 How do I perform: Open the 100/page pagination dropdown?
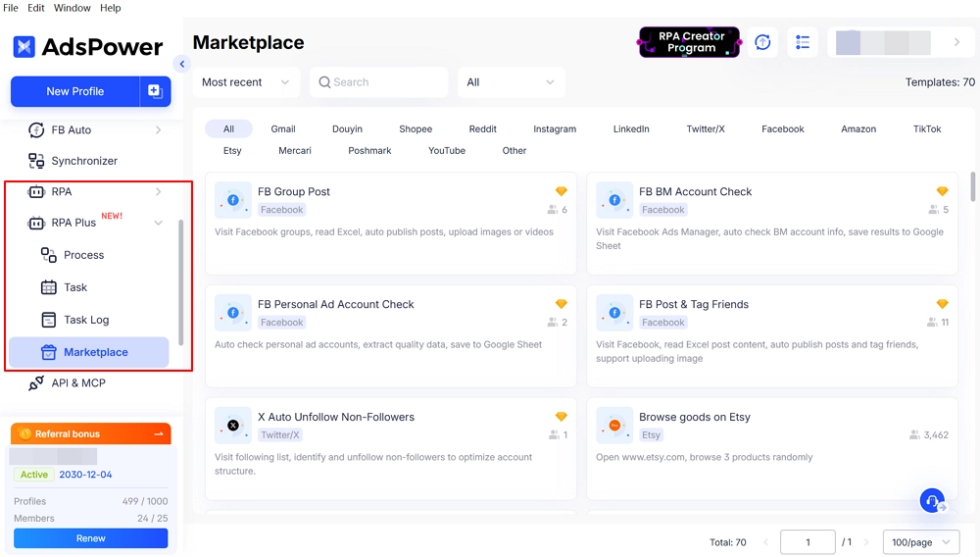pyautogui.click(x=921, y=542)
